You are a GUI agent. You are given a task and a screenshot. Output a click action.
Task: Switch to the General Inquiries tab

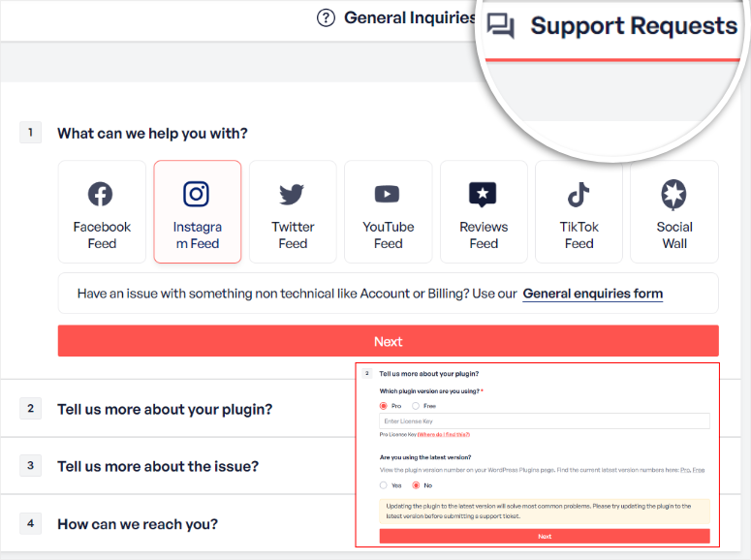click(397, 17)
